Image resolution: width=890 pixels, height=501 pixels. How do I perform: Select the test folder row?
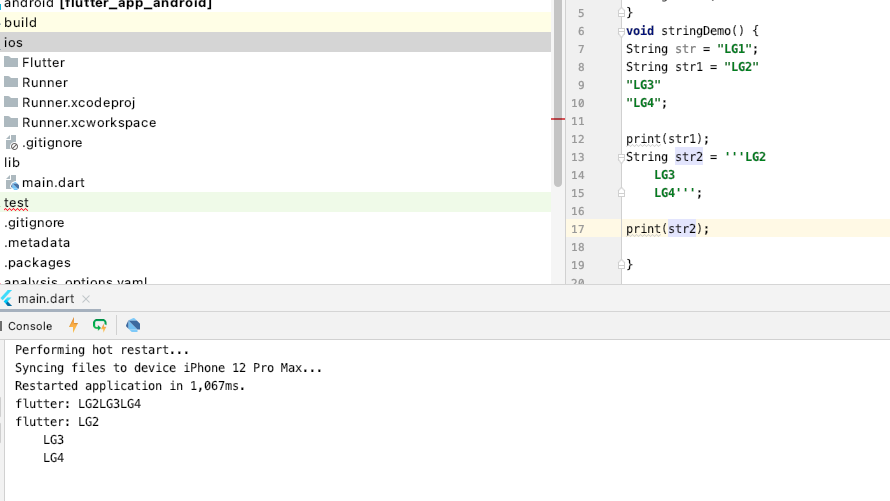275,203
